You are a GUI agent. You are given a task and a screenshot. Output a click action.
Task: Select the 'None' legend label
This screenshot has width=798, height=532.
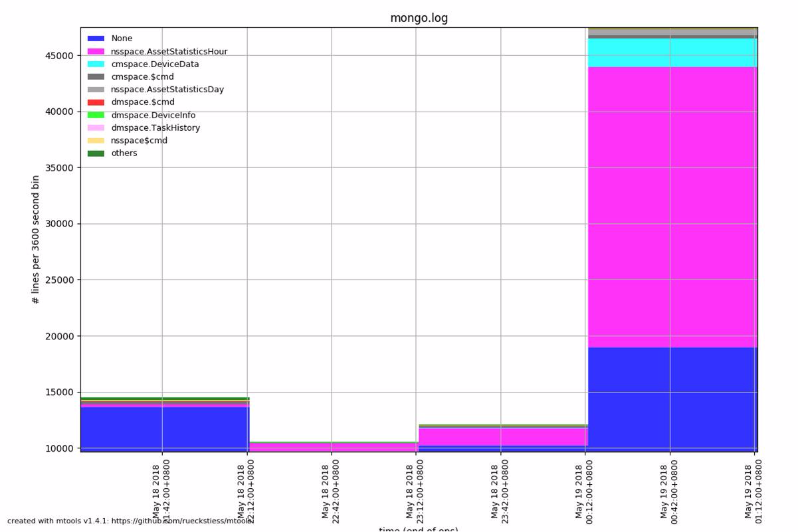point(122,39)
